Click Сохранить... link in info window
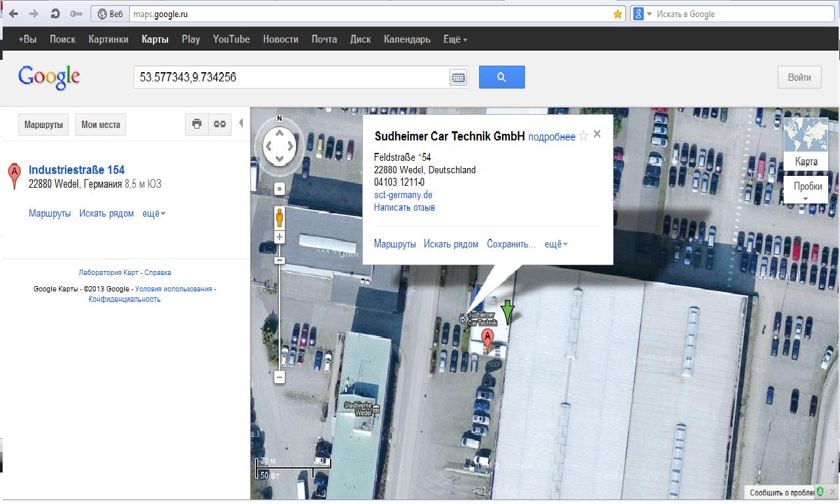Image resolution: width=840 pixels, height=504 pixels. tap(511, 244)
